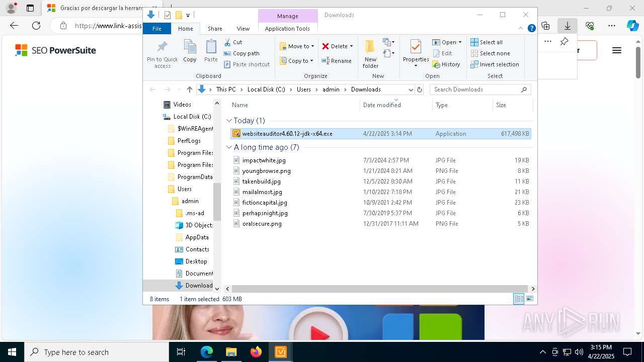Image resolution: width=644 pixels, height=362 pixels.
Task: Open the File menu tab
Action: pyautogui.click(x=157, y=29)
